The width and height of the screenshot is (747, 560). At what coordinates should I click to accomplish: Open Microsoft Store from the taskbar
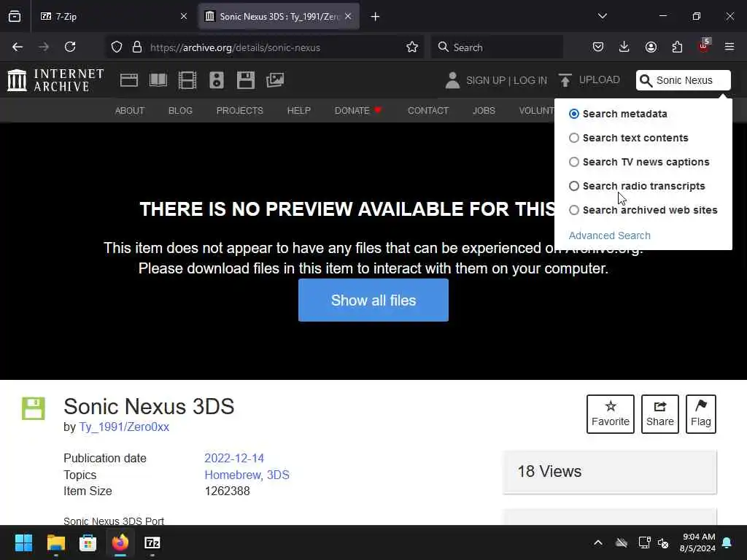tap(88, 542)
